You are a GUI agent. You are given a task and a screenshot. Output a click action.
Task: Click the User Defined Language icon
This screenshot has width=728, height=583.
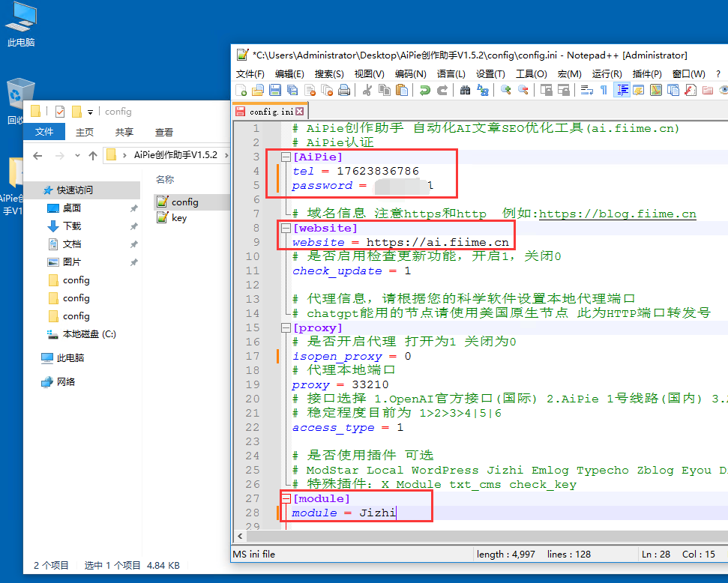tap(638, 90)
